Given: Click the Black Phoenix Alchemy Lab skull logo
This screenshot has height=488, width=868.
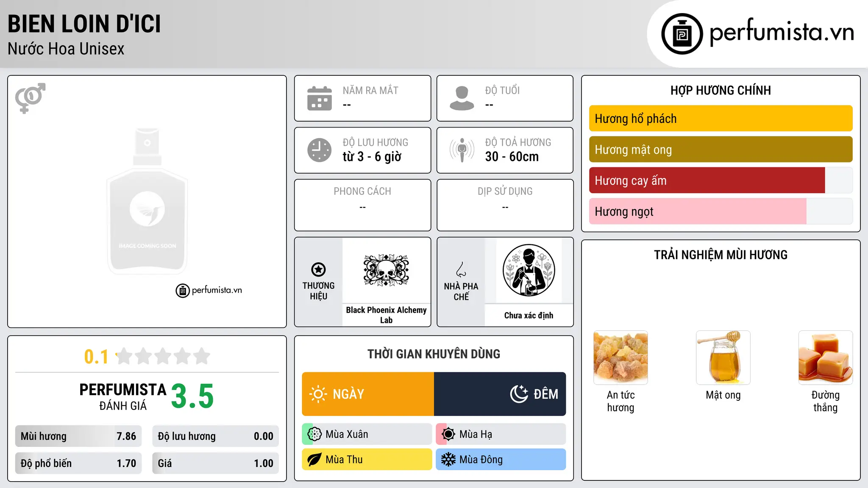Looking at the screenshot, I should click(x=386, y=270).
